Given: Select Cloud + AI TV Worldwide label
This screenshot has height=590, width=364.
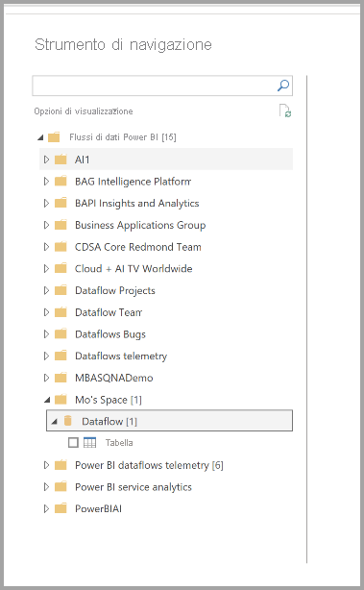Looking at the screenshot, I should (x=133, y=269).
